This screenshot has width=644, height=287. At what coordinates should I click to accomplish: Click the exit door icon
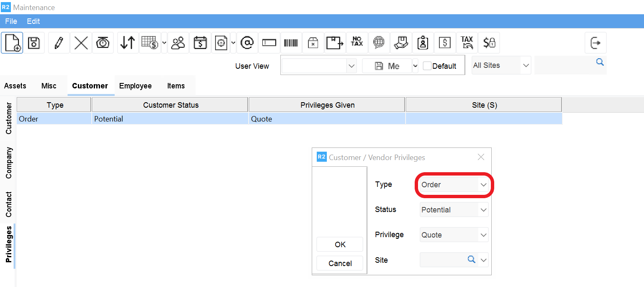point(595,43)
